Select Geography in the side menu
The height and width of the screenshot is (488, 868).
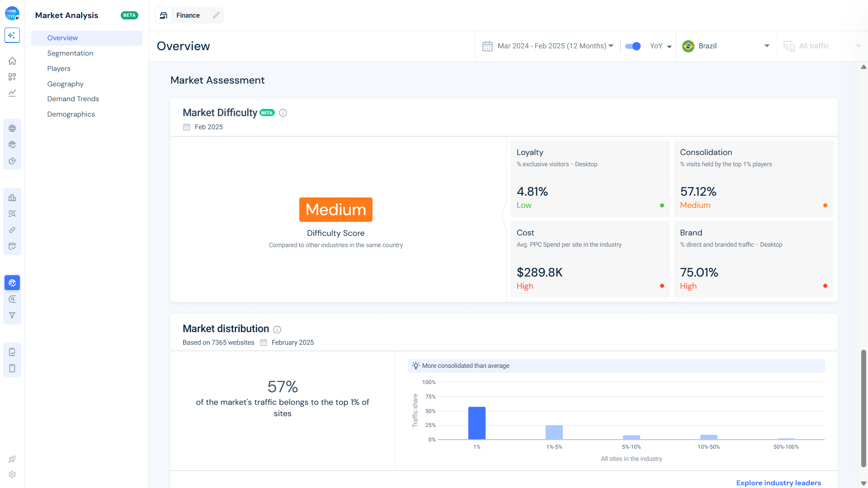[65, 84]
